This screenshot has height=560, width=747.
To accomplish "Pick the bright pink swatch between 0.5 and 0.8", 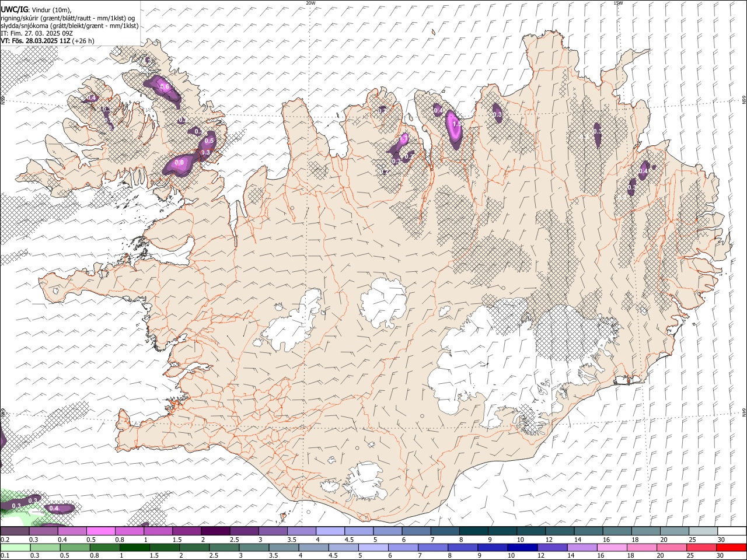I will [101, 531].
